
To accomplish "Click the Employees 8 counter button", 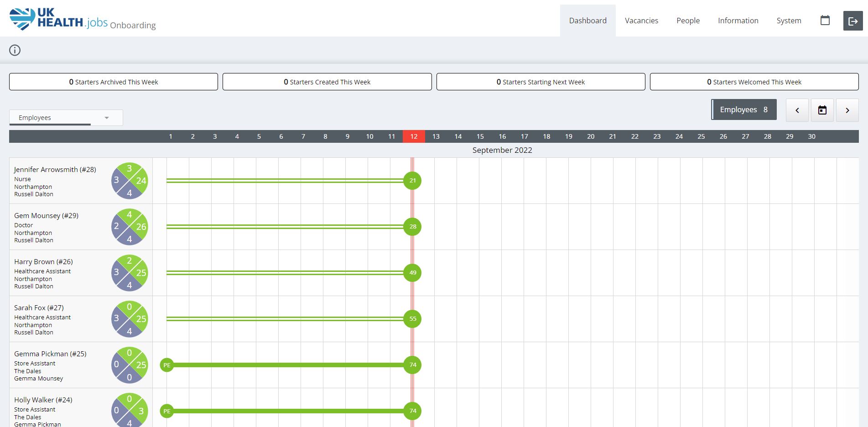I will (x=743, y=109).
